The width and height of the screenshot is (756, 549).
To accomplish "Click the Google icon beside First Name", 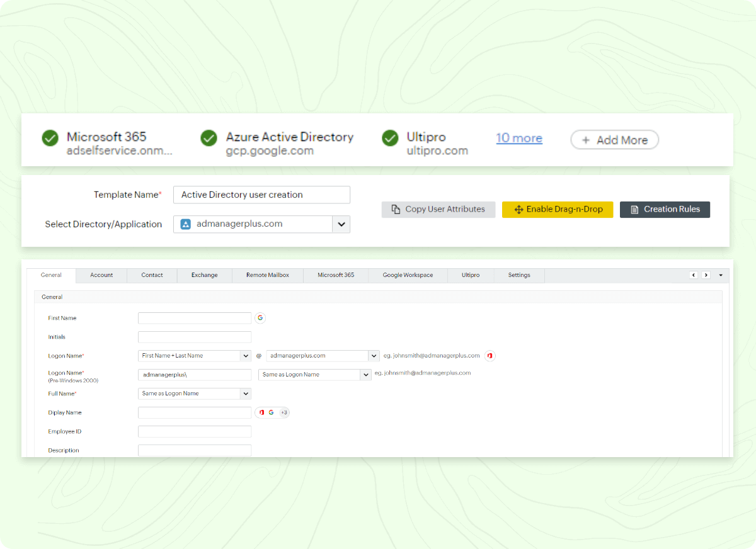I will pyautogui.click(x=260, y=318).
